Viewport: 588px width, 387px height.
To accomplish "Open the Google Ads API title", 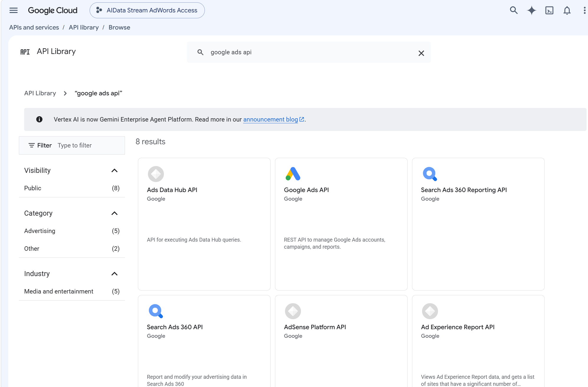I will (x=306, y=190).
